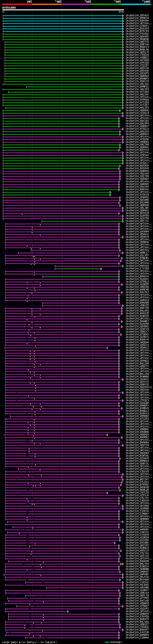Viewport: 153px width, 644px height.
Task: Click the =100char. scale legend
Action: click(x=114, y=642)
